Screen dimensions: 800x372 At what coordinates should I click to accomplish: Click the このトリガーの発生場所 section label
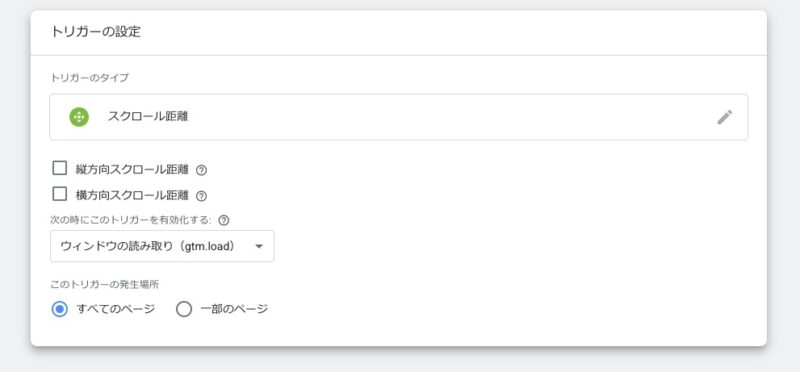[x=104, y=284]
